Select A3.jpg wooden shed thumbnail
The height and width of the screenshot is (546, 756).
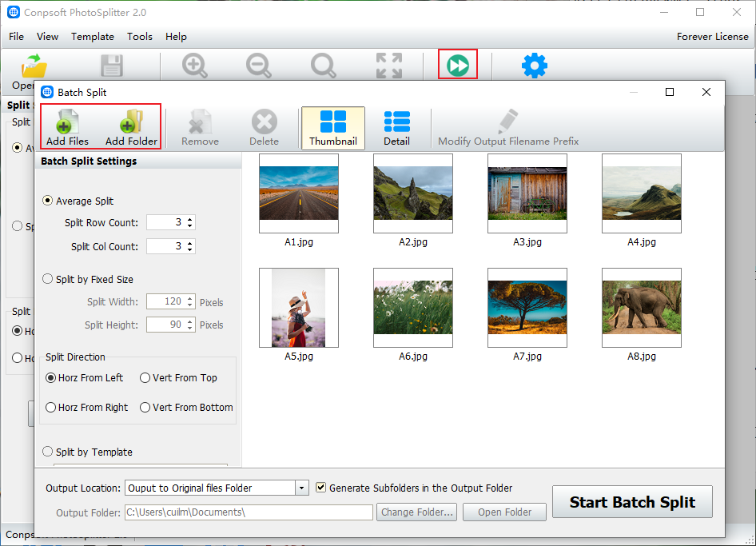point(527,193)
